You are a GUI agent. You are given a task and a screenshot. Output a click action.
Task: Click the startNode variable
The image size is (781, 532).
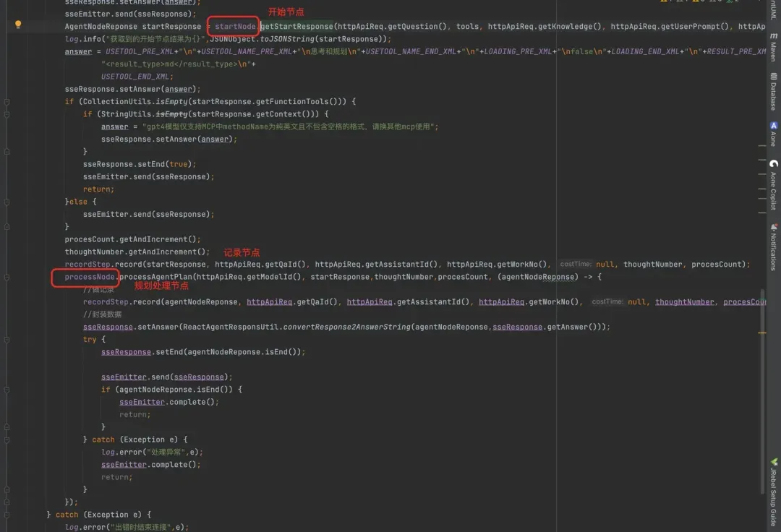(x=235, y=26)
